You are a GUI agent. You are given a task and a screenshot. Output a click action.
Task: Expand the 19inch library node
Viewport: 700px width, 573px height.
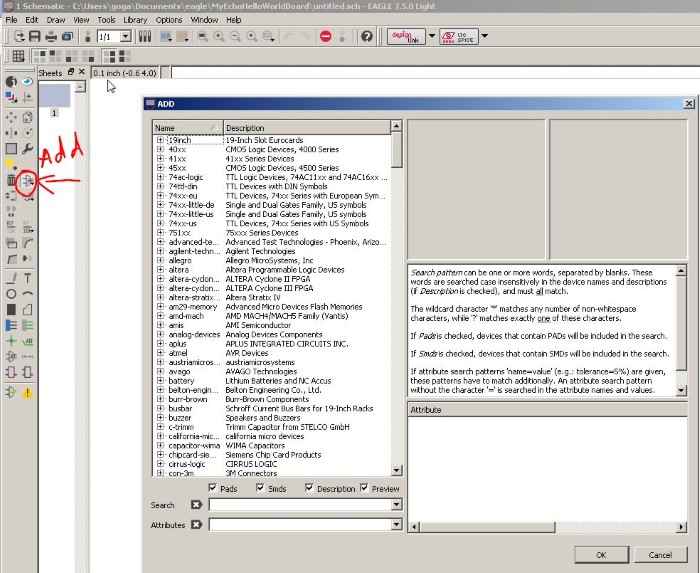(160, 140)
